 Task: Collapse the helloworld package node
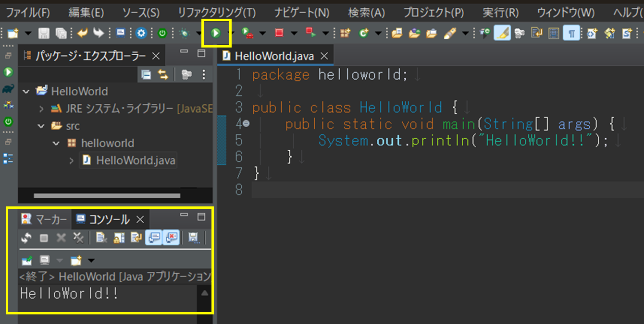pyautogui.click(x=57, y=143)
